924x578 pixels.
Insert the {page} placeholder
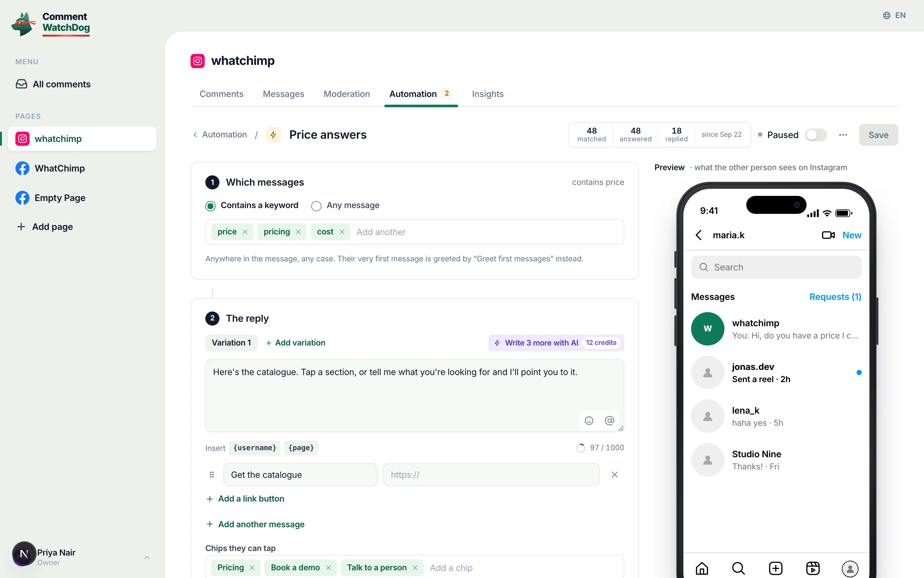pos(301,448)
